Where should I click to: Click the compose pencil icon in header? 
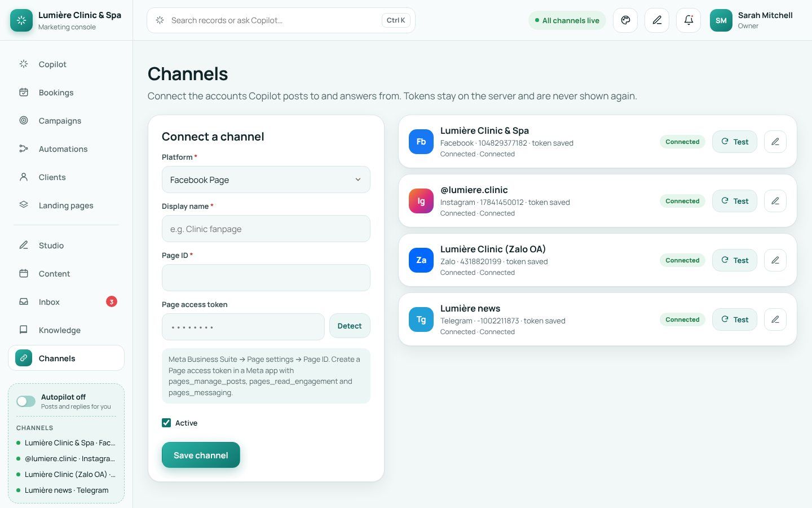point(657,20)
